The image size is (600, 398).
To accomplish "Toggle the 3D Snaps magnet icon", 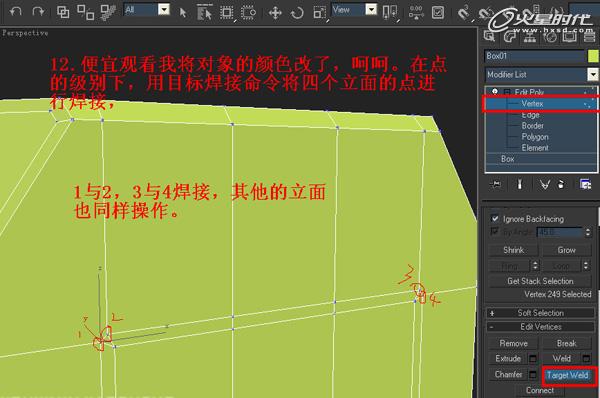I will 463,12.
